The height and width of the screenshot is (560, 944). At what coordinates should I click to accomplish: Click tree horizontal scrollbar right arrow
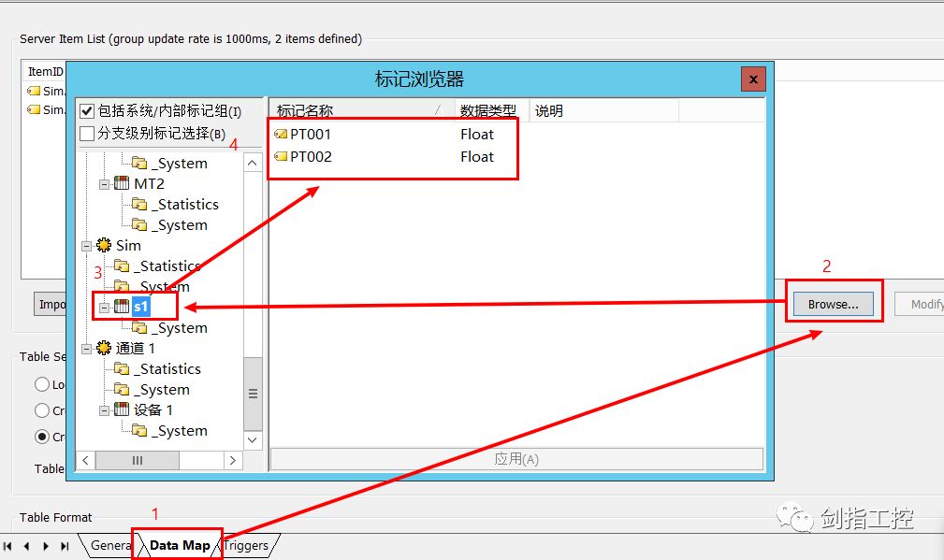click(233, 460)
